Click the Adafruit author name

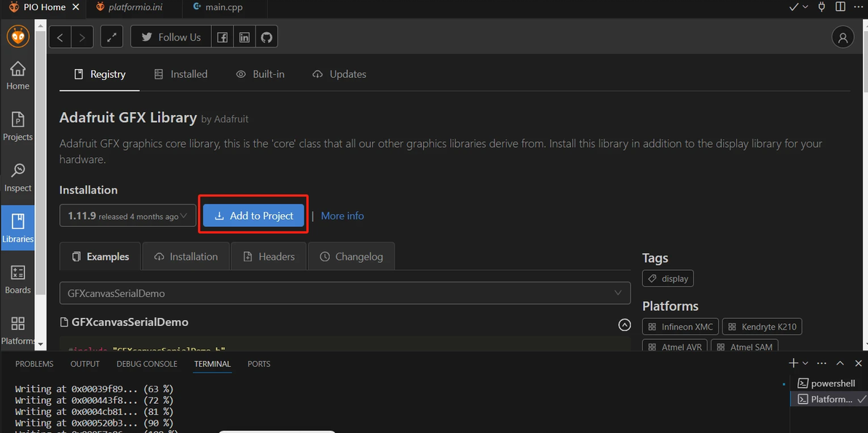(231, 119)
